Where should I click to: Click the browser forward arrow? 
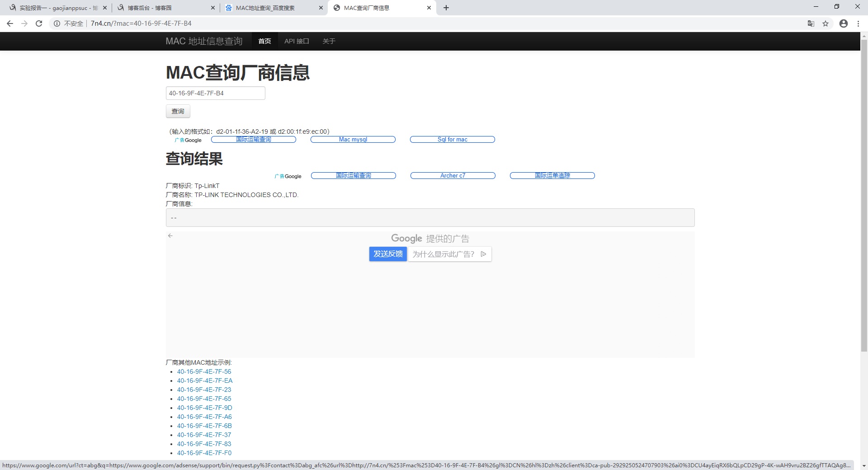click(x=24, y=23)
